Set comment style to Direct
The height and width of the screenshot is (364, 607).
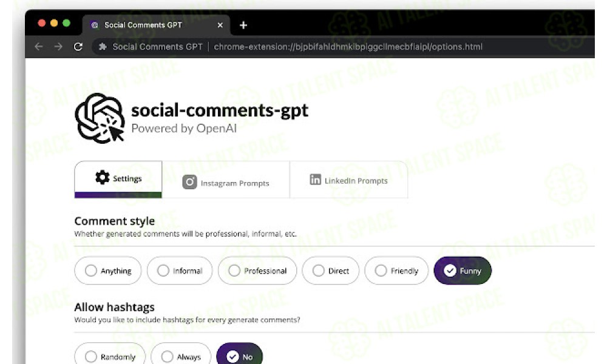tap(331, 271)
